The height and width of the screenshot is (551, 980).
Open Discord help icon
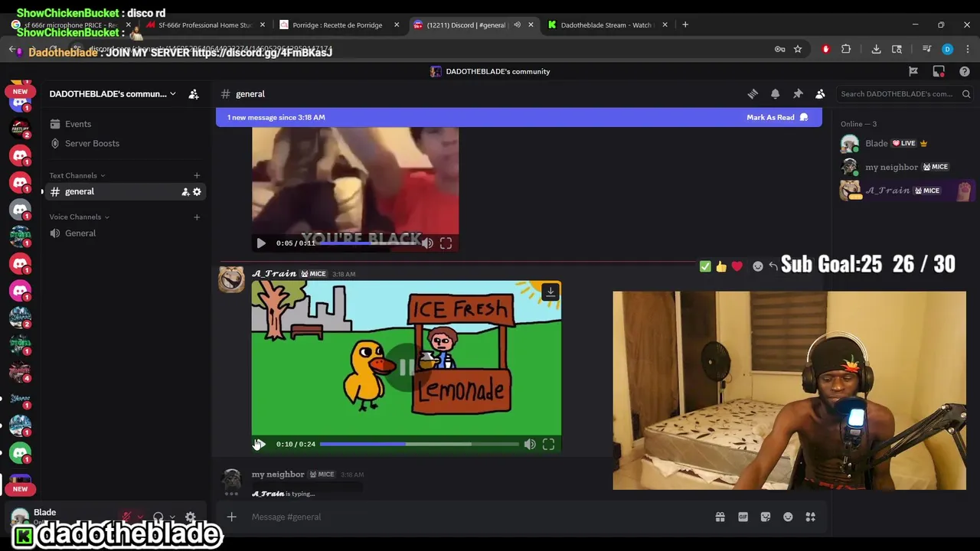point(965,71)
